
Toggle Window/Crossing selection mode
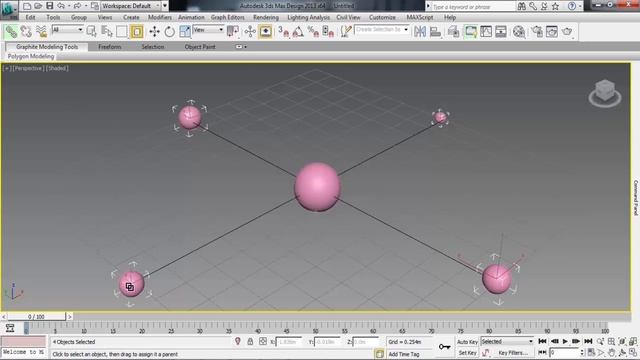point(137,31)
